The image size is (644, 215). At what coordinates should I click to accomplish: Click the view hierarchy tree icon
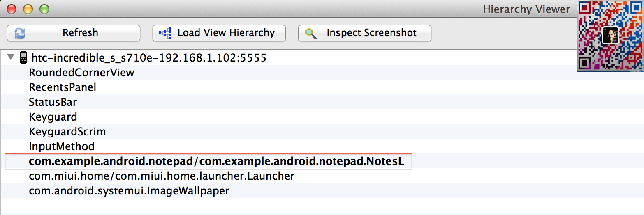[165, 33]
